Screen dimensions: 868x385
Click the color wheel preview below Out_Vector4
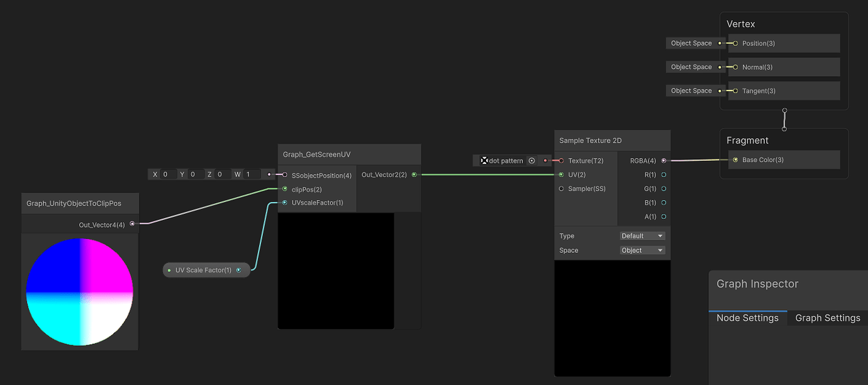click(x=79, y=291)
